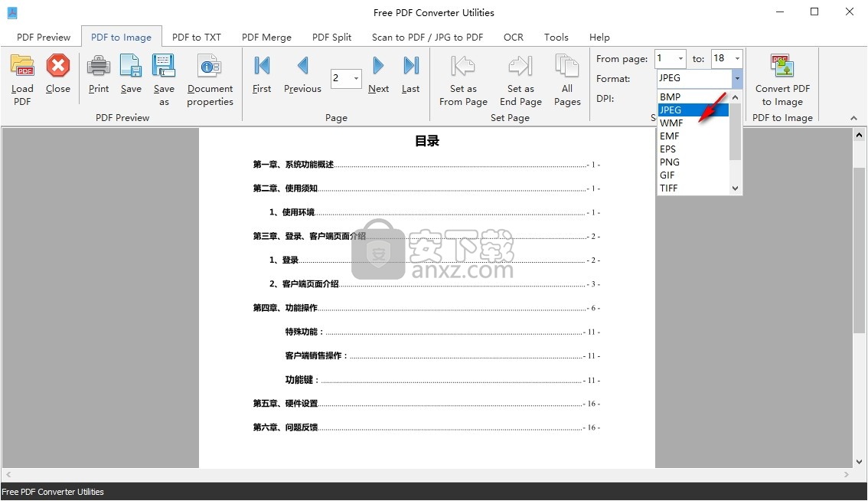Open the to page dropdown
This screenshot has height=501, width=868.
coord(737,58)
